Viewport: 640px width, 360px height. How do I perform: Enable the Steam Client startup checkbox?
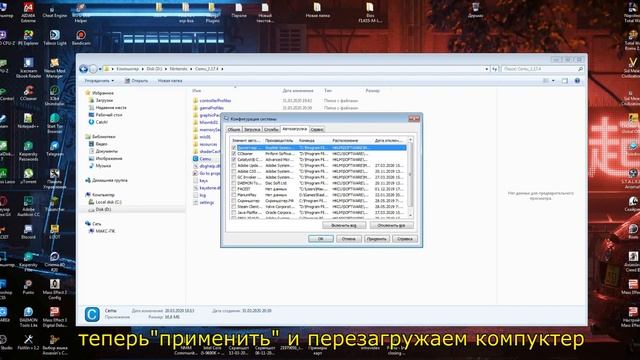coord(234,207)
